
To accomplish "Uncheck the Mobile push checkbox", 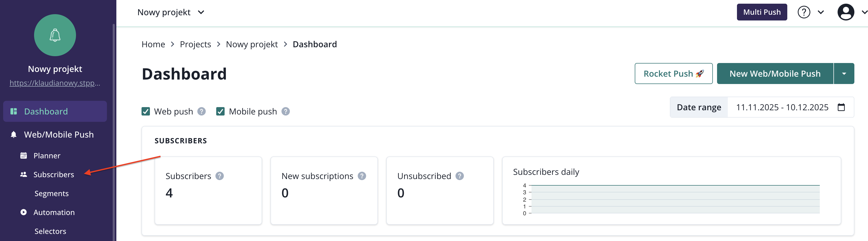I will (220, 111).
